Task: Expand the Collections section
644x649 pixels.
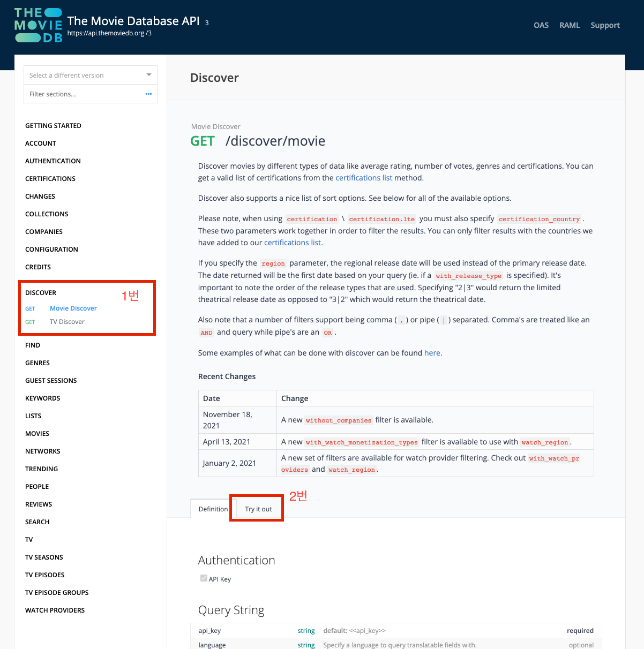Action: pos(47,214)
